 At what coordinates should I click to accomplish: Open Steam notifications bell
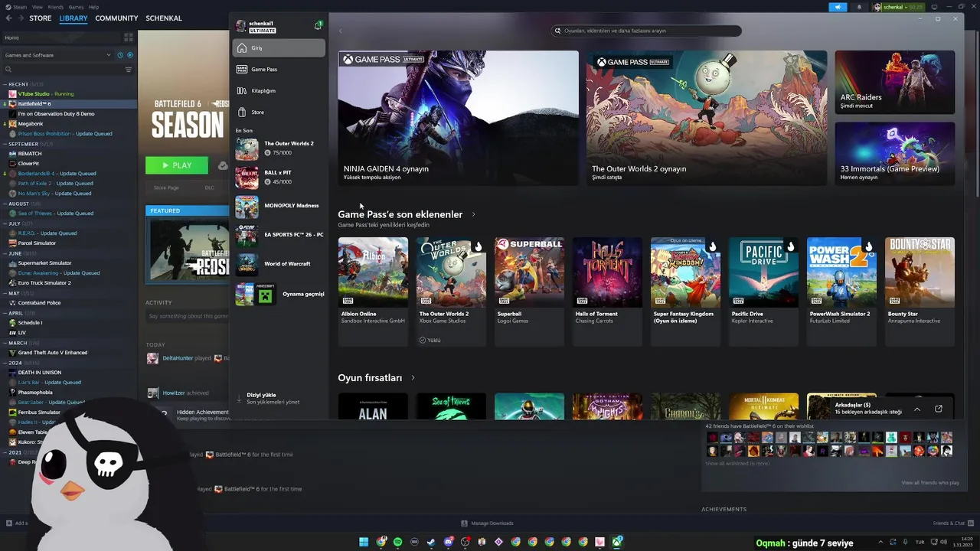[859, 7]
